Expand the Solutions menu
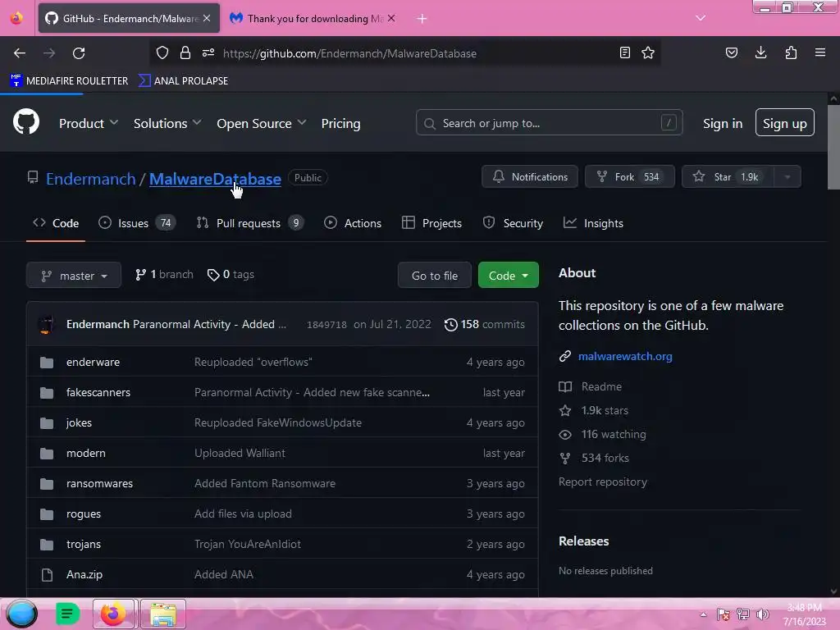The width and height of the screenshot is (840, 630). [167, 123]
